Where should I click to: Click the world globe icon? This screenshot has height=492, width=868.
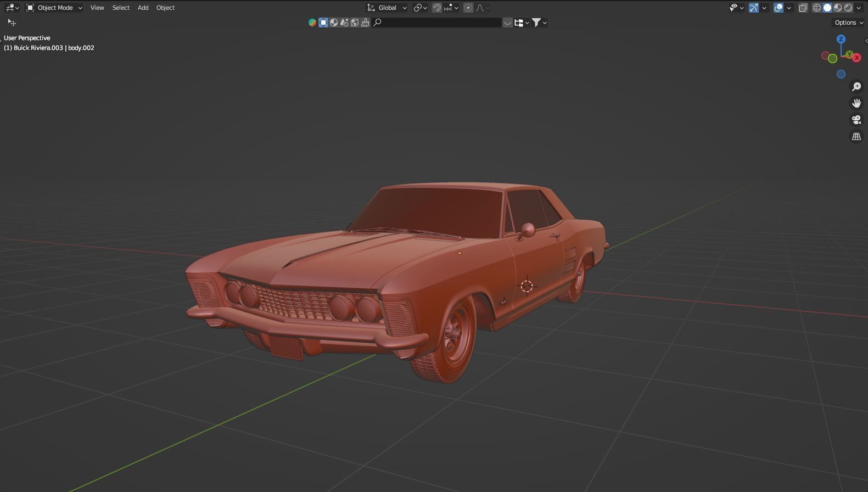(x=355, y=23)
